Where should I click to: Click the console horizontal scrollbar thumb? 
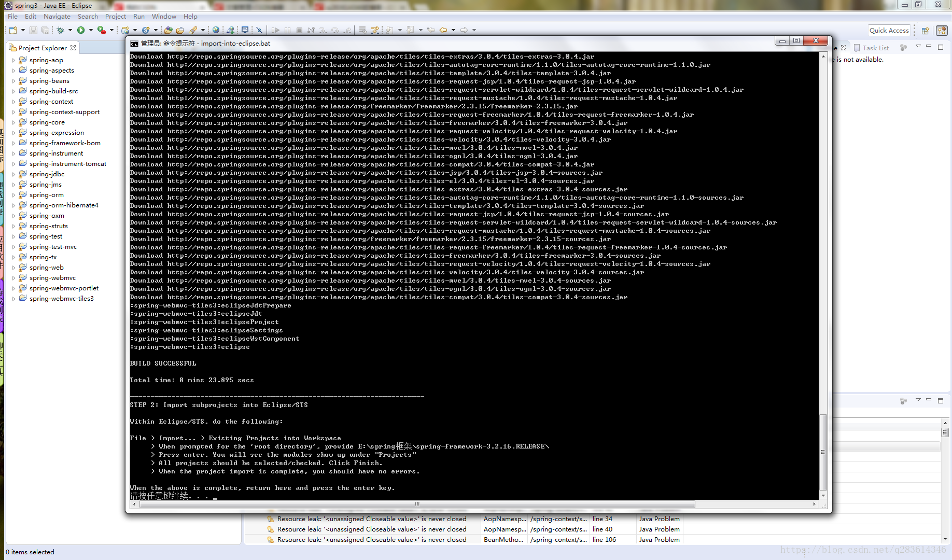[417, 504]
